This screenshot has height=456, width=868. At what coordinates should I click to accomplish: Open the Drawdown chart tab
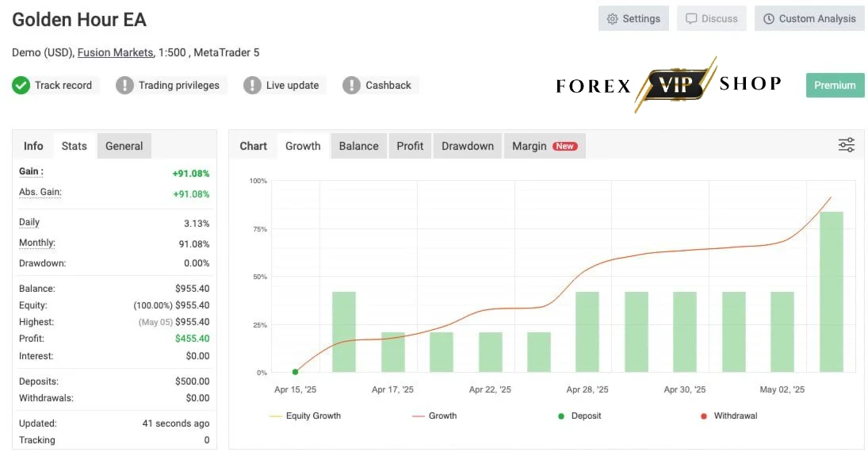tap(467, 146)
